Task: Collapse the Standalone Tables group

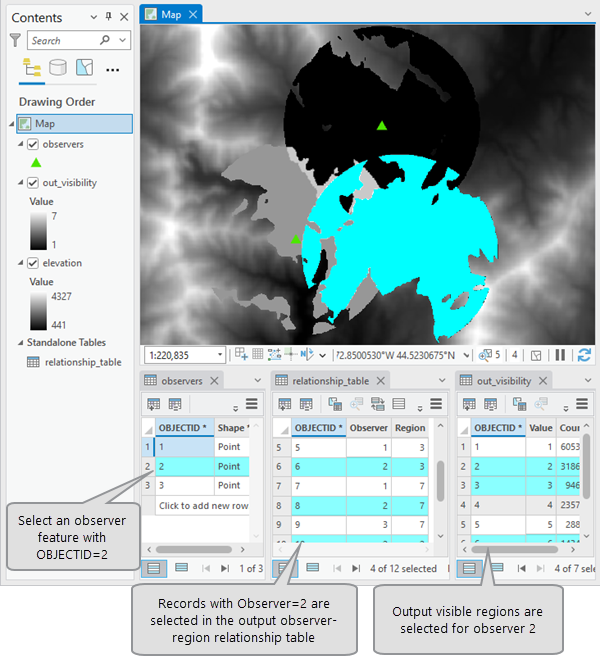Action: tap(11, 343)
